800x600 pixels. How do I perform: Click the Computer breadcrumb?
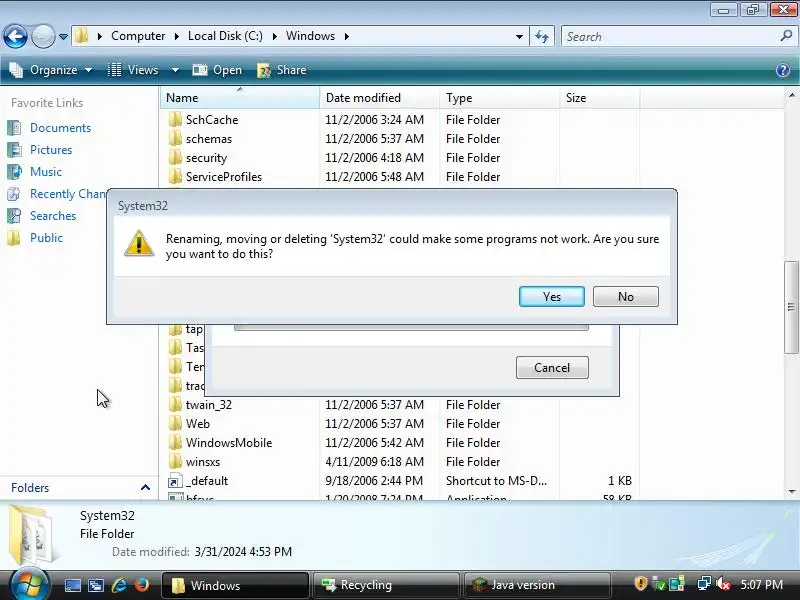point(138,36)
